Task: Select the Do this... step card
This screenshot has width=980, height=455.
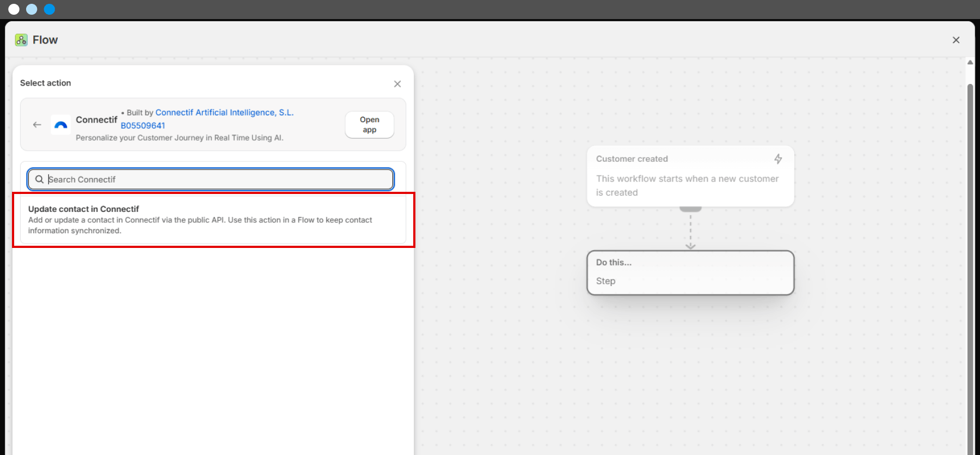Action: point(690,272)
